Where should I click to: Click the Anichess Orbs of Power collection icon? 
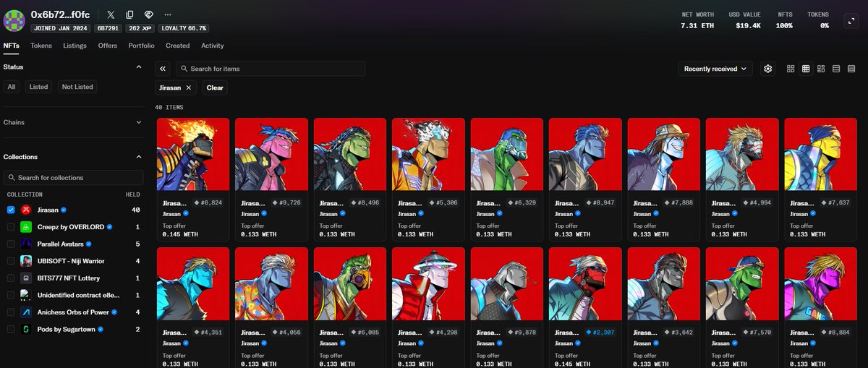coord(26,312)
